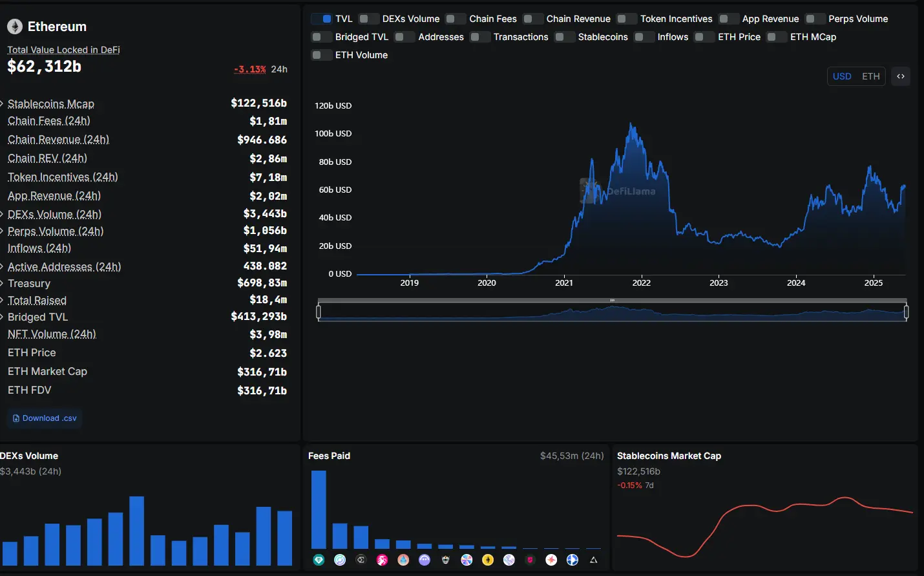Click the Chain Revenue (24h) label
The width and height of the screenshot is (924, 576).
(x=59, y=140)
